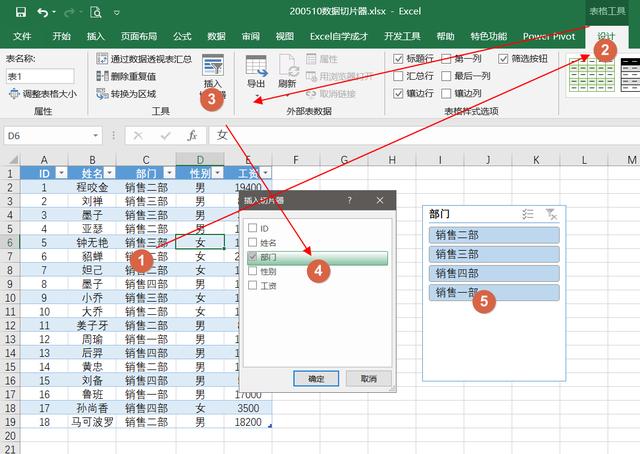640x454 pixels.
Task: Select row 19 header
Action: [x=10, y=422]
